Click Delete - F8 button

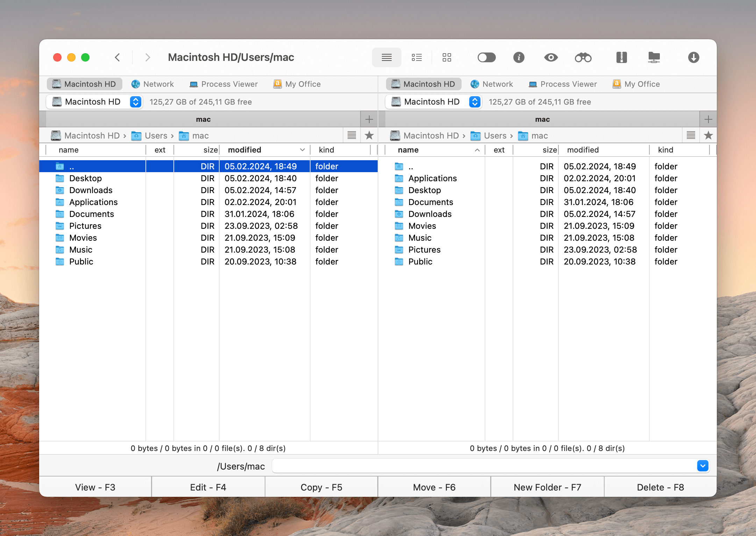pyautogui.click(x=661, y=487)
